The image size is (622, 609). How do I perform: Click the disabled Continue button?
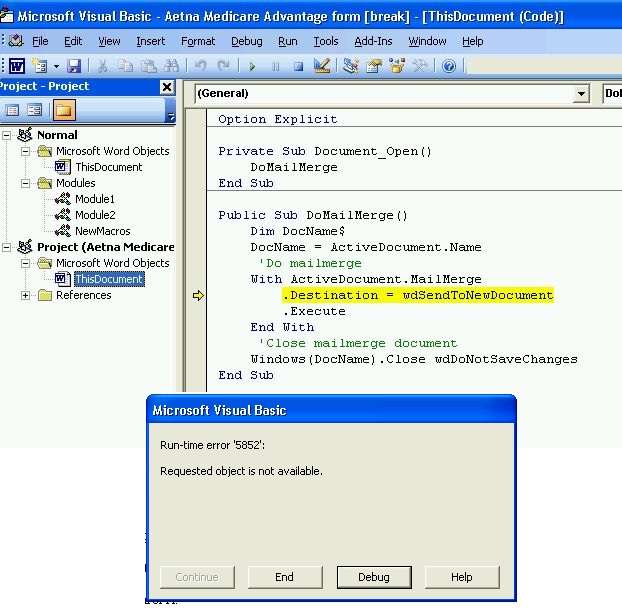coord(197,577)
